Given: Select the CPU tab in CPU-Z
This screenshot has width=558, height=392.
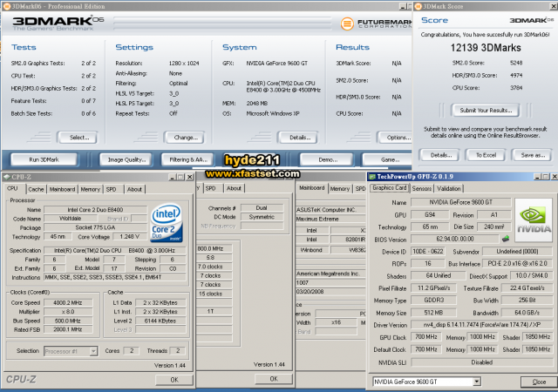Looking at the screenshot, I should pyautogui.click(x=13, y=188).
